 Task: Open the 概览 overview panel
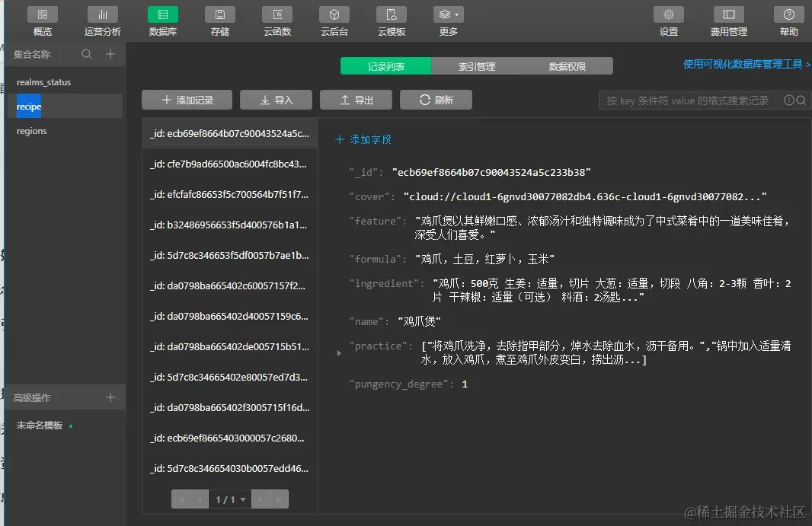[43, 21]
